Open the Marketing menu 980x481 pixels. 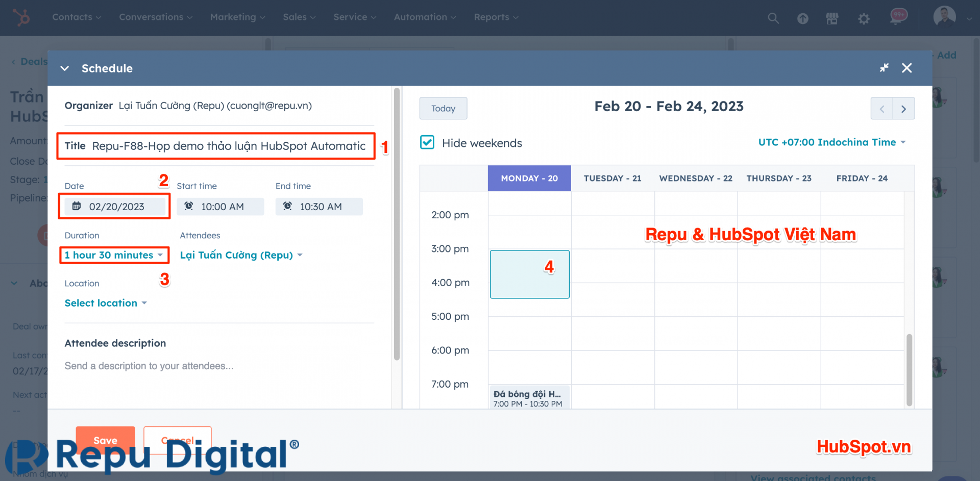point(237,17)
